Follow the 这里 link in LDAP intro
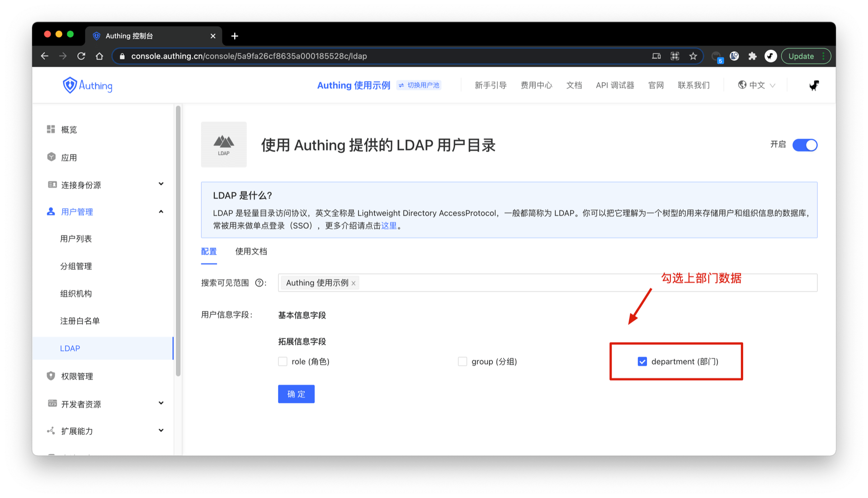This screenshot has height=498, width=868. coord(389,226)
